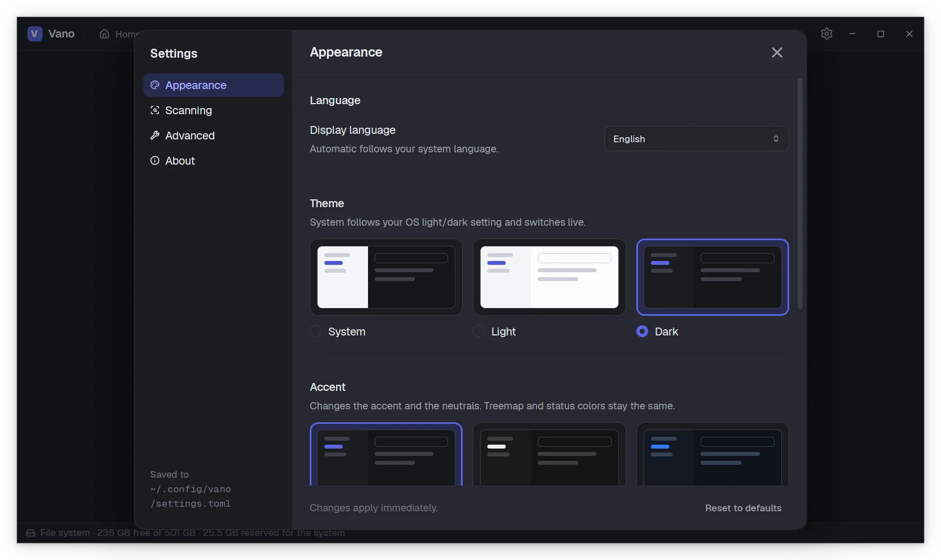Click the 'Changes apply immediately.' footer text

(374, 508)
